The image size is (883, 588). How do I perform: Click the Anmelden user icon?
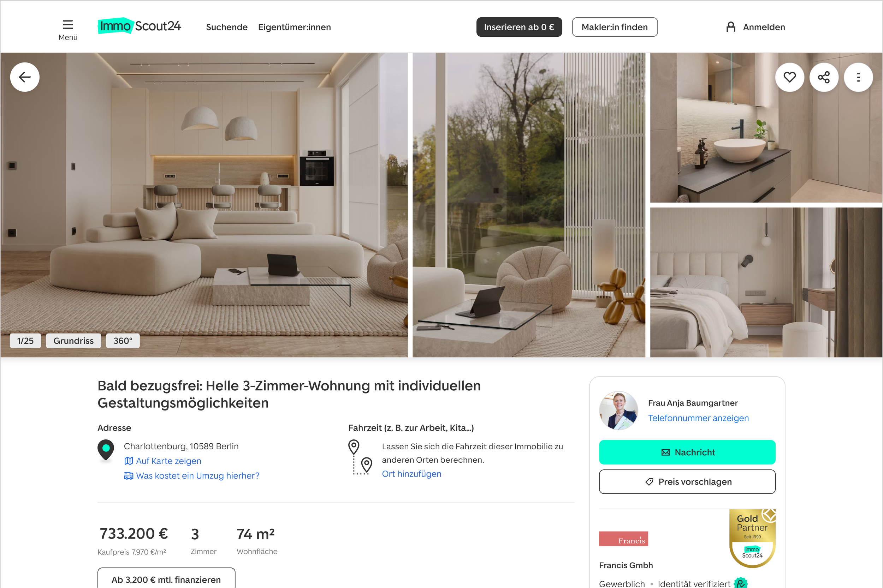click(x=731, y=27)
